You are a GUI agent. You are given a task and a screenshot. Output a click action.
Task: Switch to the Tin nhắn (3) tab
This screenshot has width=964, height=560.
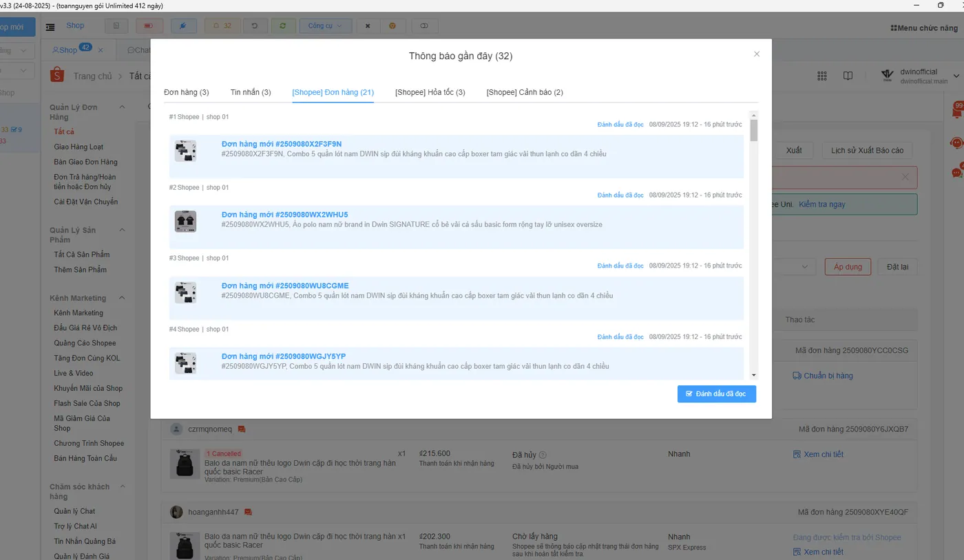(251, 92)
